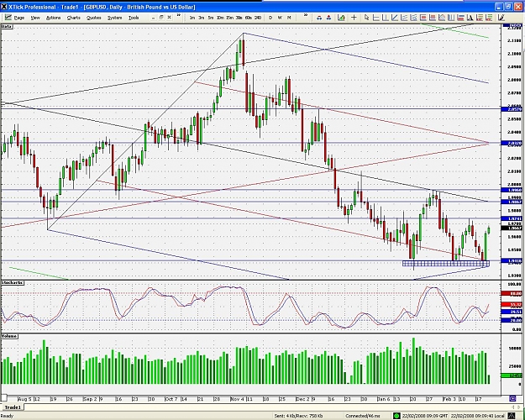The width and height of the screenshot is (525, 420).
Task: Switch chart to 240 minute timeframe
Action: pyautogui.click(x=258, y=18)
